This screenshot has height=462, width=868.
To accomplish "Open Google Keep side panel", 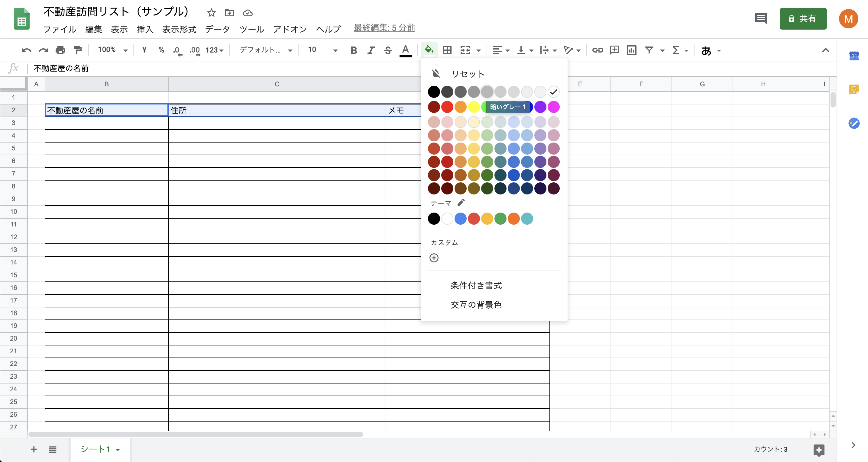I will 854,89.
